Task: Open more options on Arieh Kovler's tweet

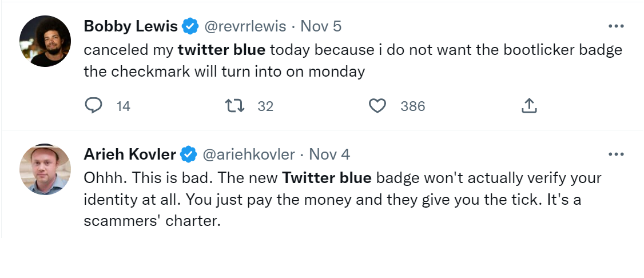Action: point(616,154)
